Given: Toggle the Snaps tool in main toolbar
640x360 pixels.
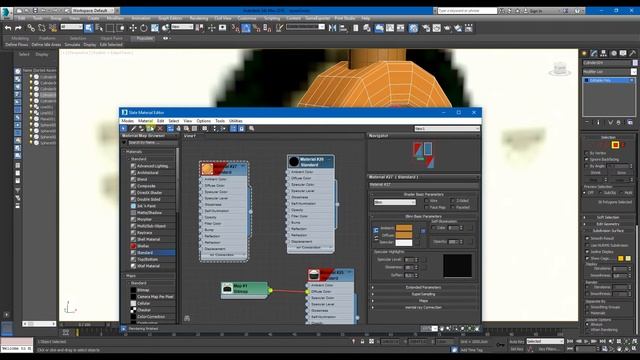Looking at the screenshot, I should 236,28.
